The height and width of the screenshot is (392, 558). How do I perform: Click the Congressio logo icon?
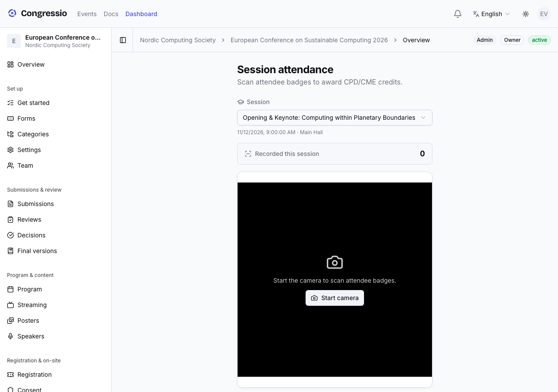coord(12,14)
